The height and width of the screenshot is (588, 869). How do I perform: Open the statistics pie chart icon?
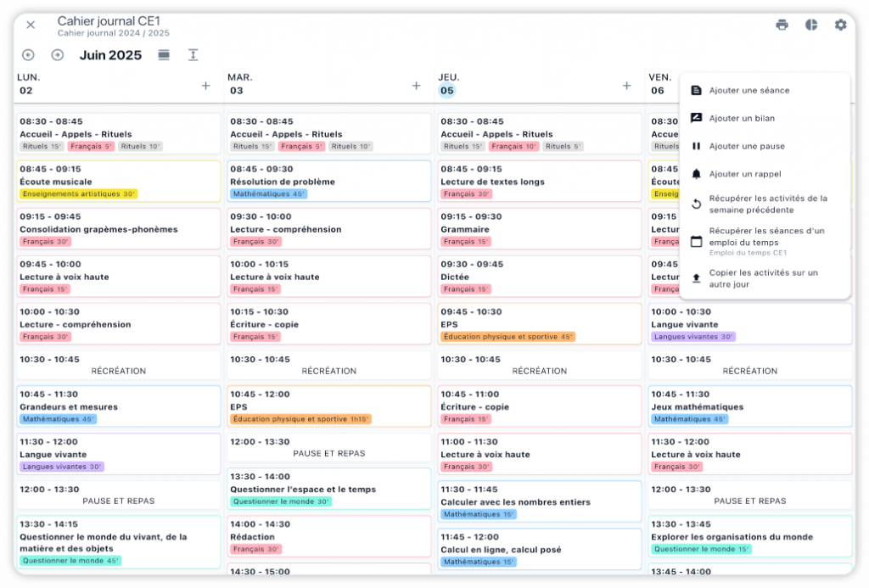811,25
